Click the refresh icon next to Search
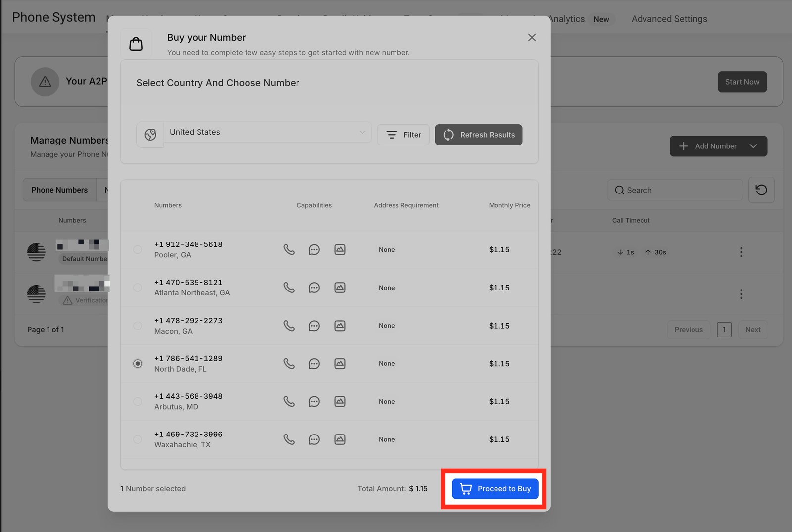The image size is (792, 532). pos(761,190)
